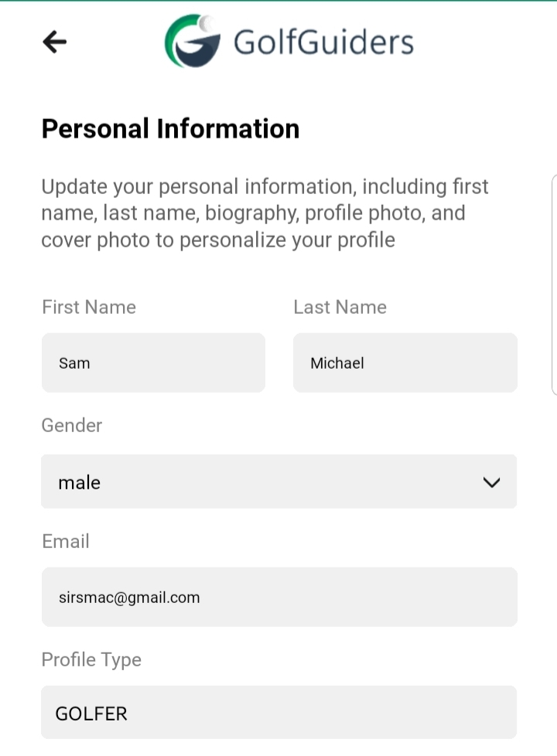Screen dimensions: 557x756
Task: Go back using the arrow icon
Action: coord(55,42)
